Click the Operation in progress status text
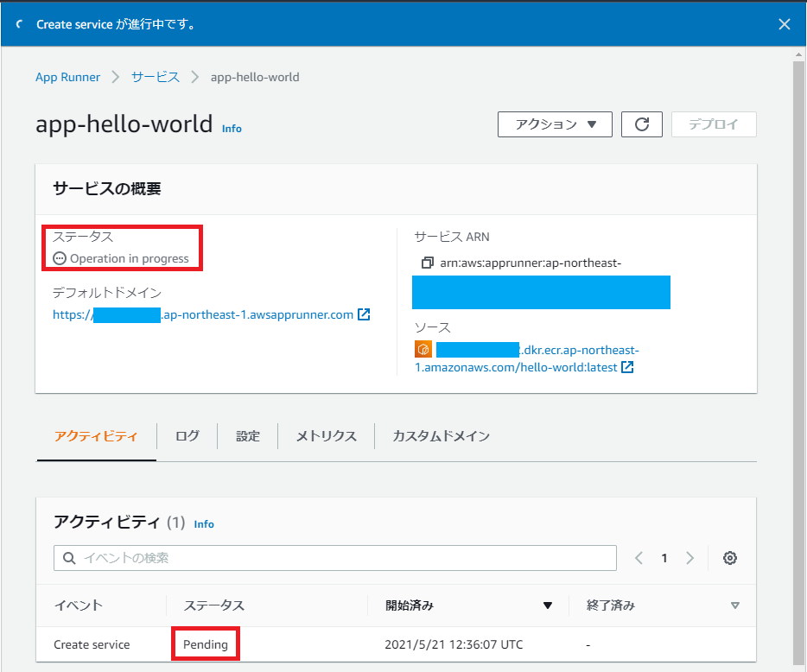 (130, 258)
